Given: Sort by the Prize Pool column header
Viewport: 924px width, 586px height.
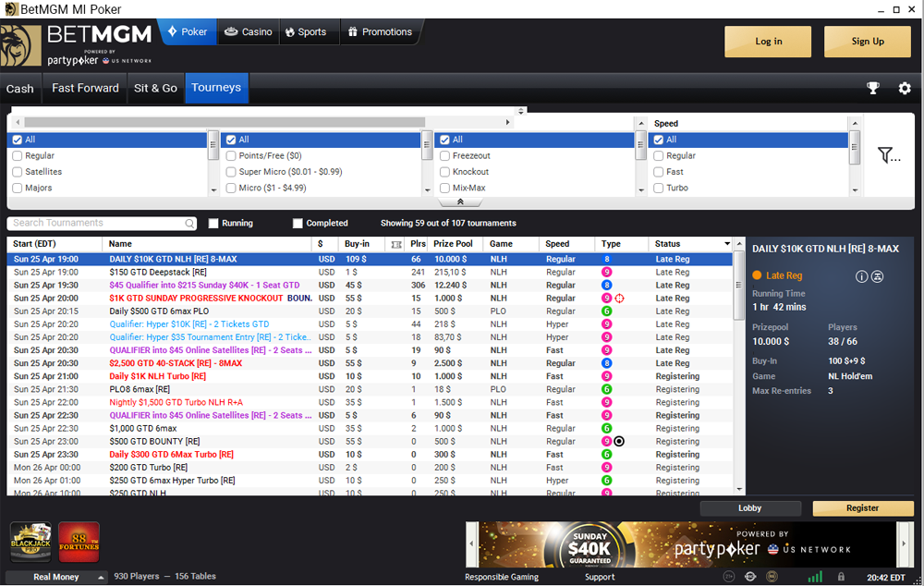Looking at the screenshot, I should click(x=453, y=244).
